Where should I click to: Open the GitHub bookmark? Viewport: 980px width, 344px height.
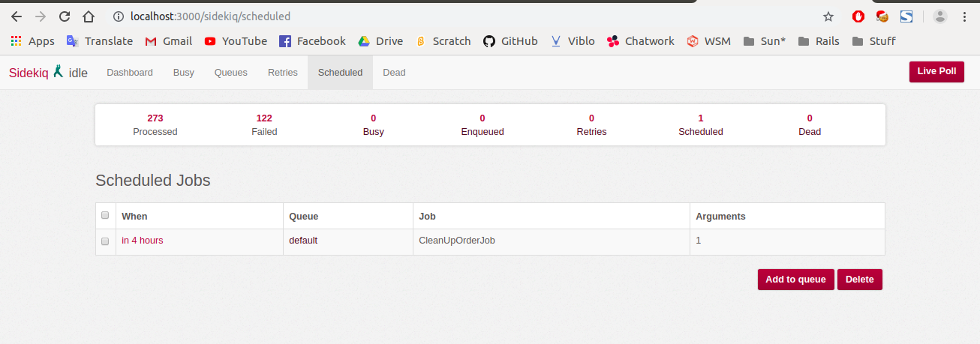510,41
